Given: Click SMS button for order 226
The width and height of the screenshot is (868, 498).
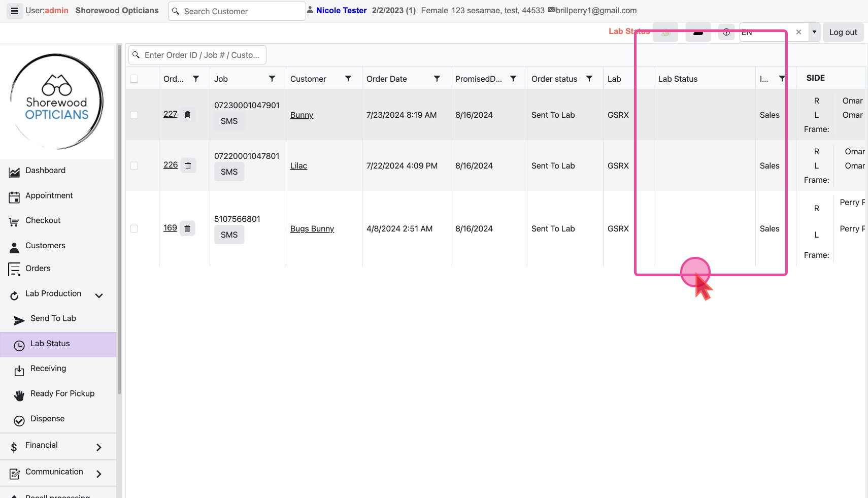Looking at the screenshot, I should click(229, 172).
